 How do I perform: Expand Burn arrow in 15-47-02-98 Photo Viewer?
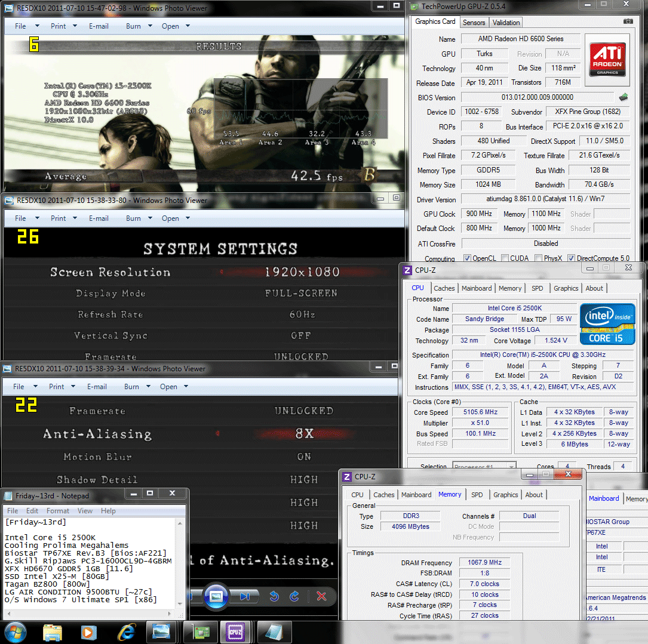coord(150,26)
